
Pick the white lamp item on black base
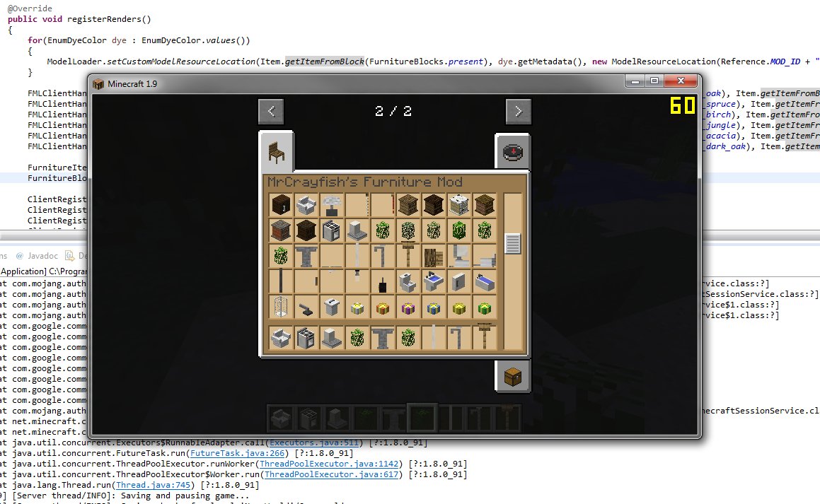tap(332, 205)
